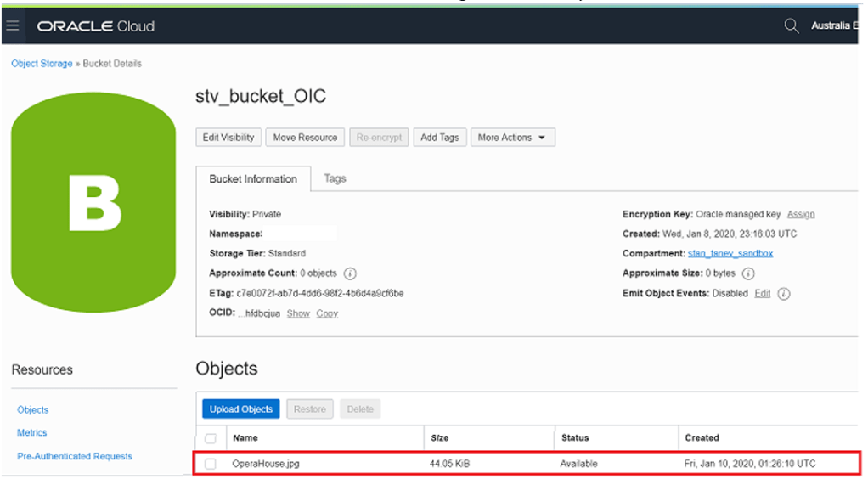This screenshot has height=479, width=868.
Task: Open the Add Tags button
Action: [439, 138]
